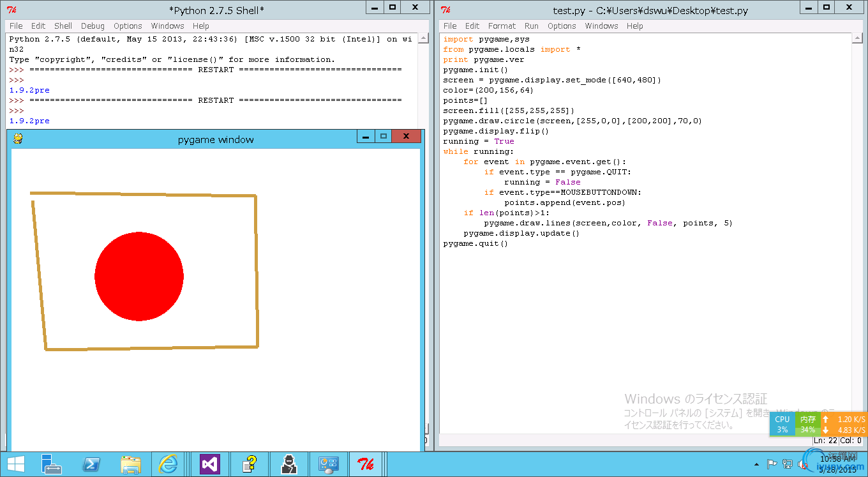868x477 pixels.
Task: Click the Tk icon in Python Shell title bar
Action: coord(11,10)
